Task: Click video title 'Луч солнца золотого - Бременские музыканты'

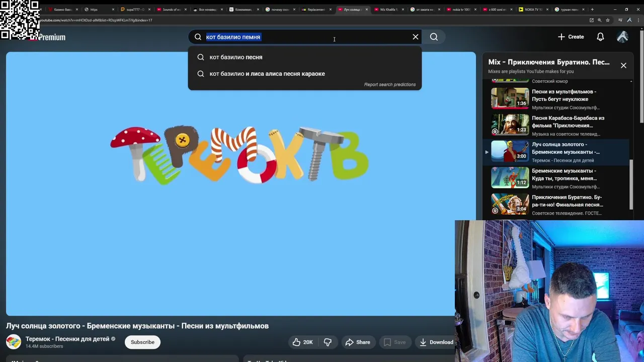Action: (137, 326)
